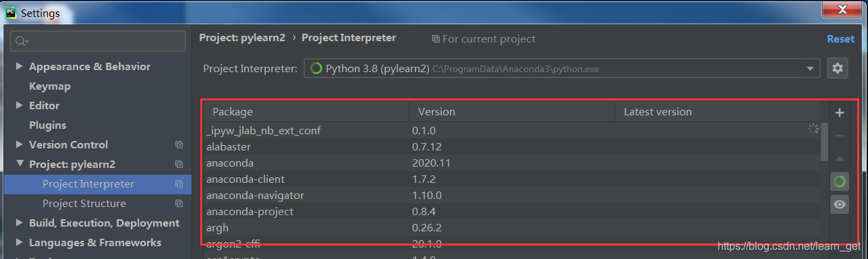Screen dimensions: 868x259
Task: Click the copy icon beside Project Interpreter
Action: (x=179, y=184)
